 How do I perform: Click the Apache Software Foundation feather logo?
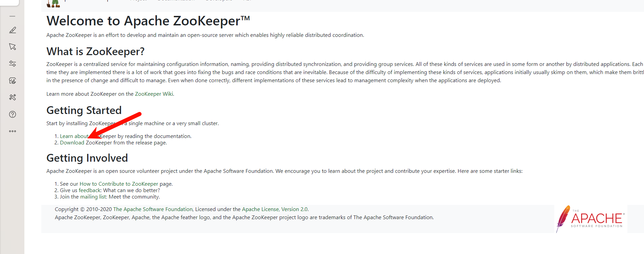pos(591,219)
